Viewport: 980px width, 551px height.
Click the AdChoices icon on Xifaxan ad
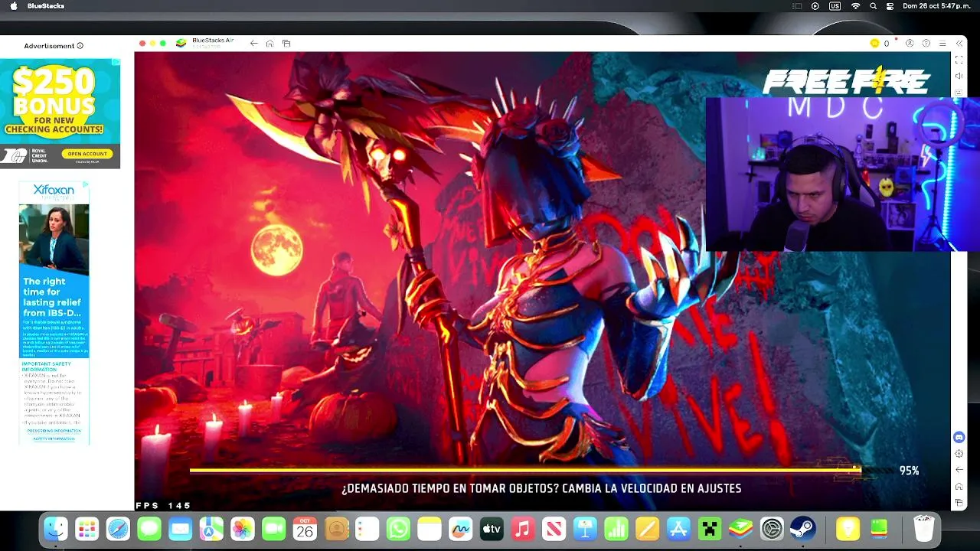pyautogui.click(x=86, y=185)
